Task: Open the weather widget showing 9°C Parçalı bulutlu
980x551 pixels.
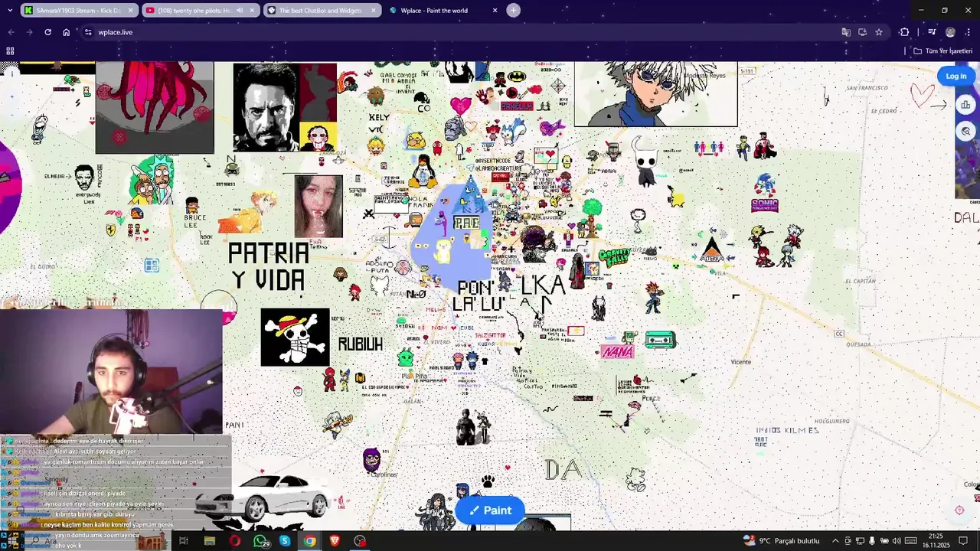Action: (x=782, y=541)
